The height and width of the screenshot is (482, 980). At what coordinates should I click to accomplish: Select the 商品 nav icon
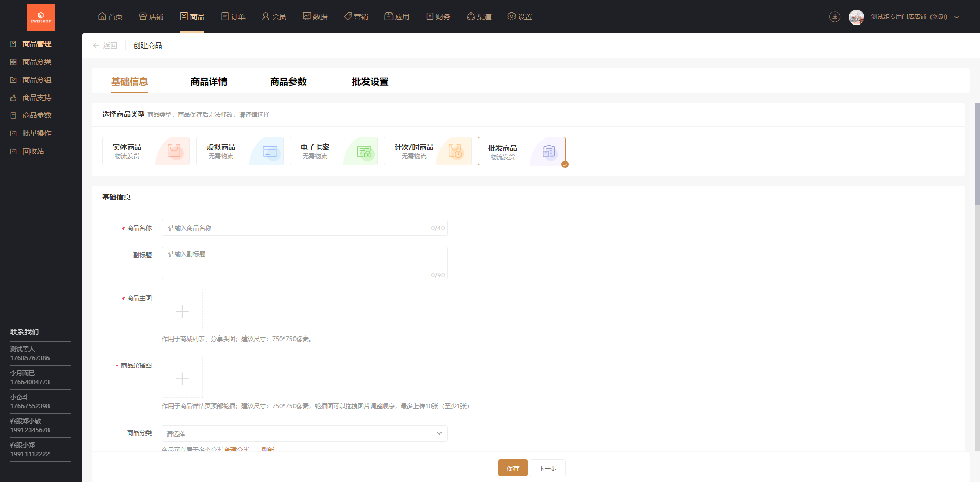[184, 16]
